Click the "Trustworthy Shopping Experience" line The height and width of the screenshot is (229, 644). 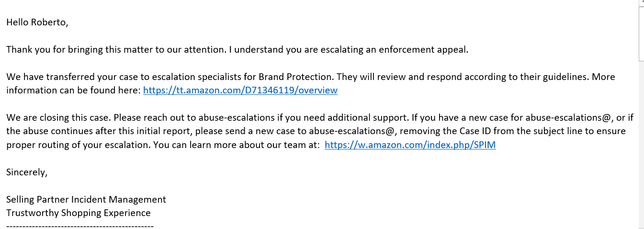(x=79, y=213)
